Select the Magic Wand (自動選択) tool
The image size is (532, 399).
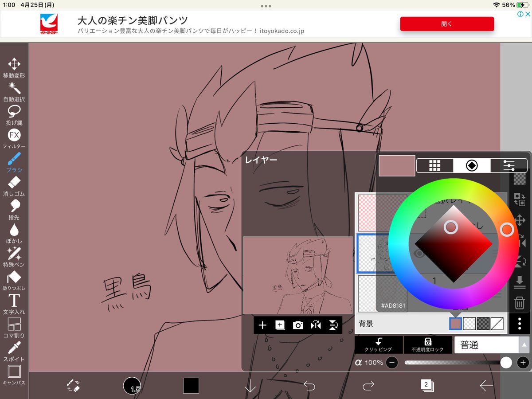14,91
